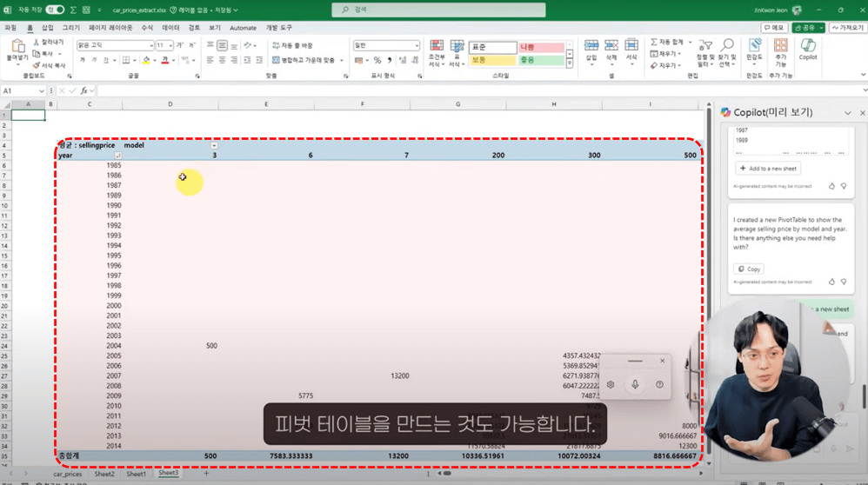The height and width of the screenshot is (485, 868).
Task: Open Conditional Formatting icon
Action: click(437, 47)
